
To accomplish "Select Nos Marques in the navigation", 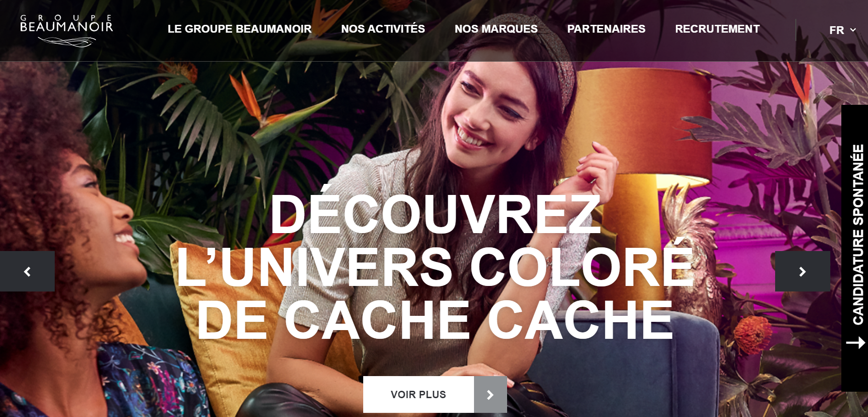I will coord(496,29).
